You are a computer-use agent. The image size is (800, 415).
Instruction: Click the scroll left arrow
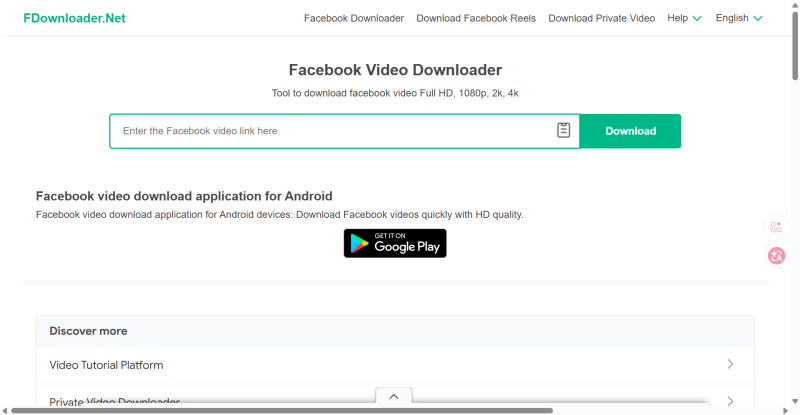pyautogui.click(x=5, y=410)
